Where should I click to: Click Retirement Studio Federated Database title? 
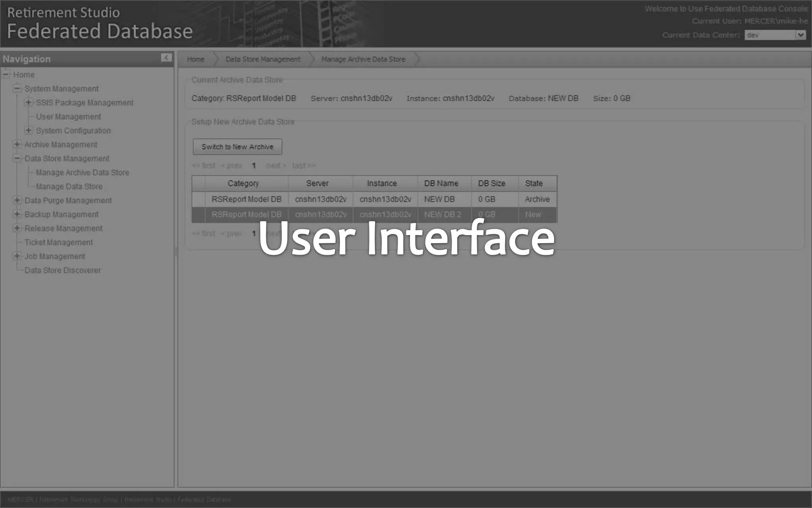coord(100,23)
